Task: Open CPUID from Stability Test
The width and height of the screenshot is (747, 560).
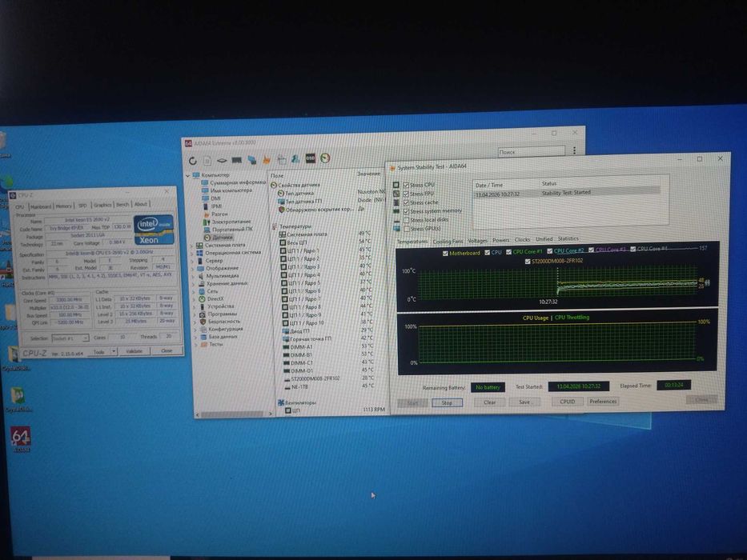Action: [567, 402]
